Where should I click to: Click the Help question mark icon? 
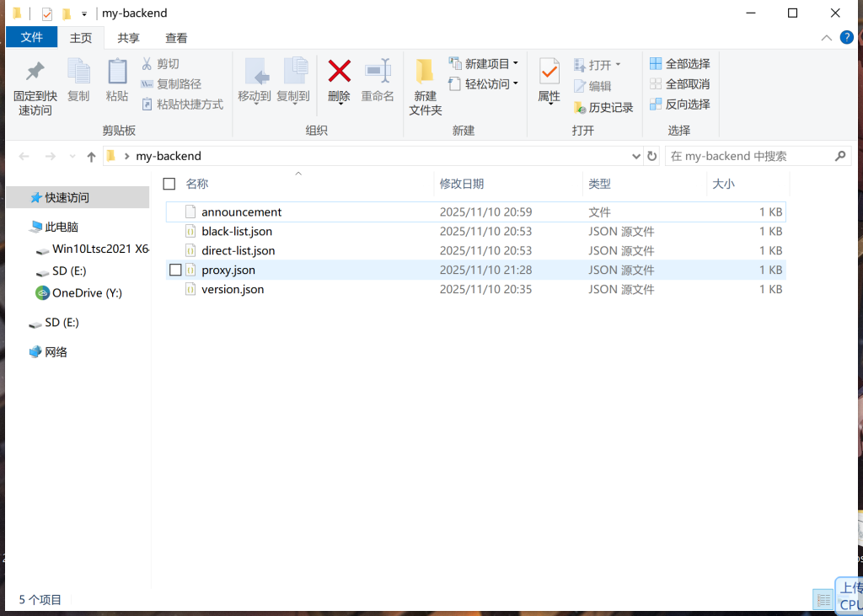coord(846,38)
